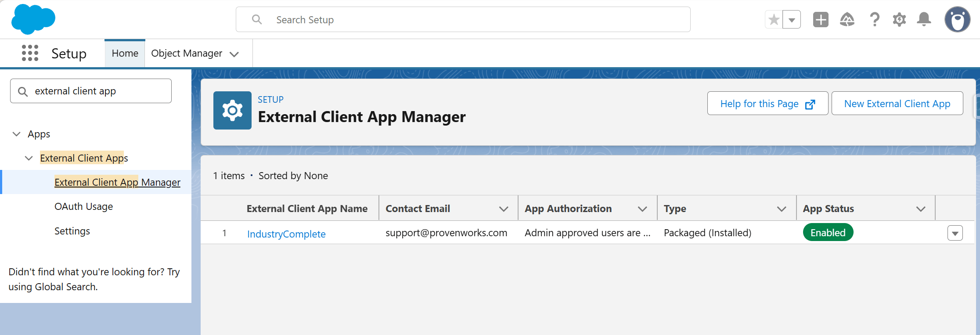Click Help for this Page
This screenshot has height=335, width=980.
click(767, 104)
